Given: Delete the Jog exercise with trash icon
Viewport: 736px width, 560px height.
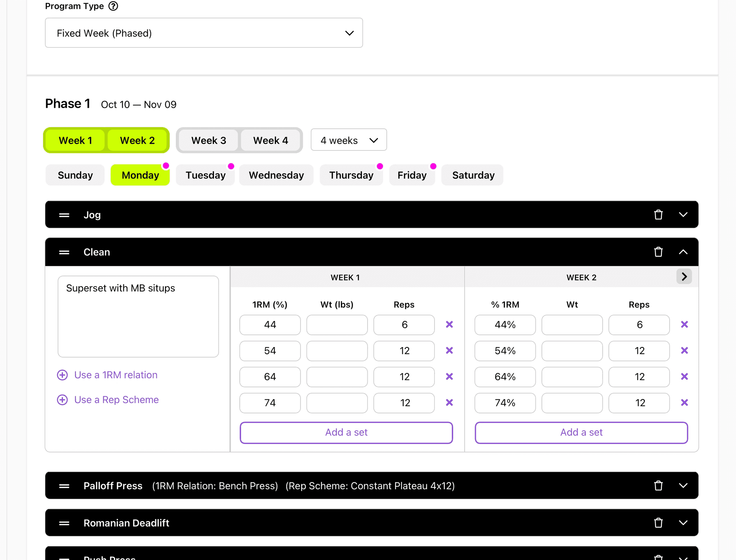Looking at the screenshot, I should pyautogui.click(x=658, y=215).
